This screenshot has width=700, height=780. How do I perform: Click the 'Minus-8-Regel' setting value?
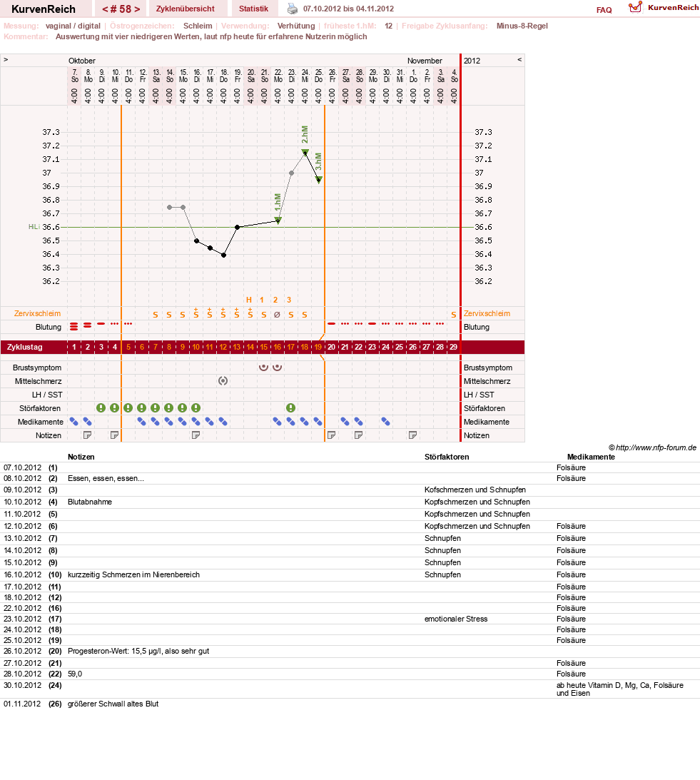click(522, 26)
